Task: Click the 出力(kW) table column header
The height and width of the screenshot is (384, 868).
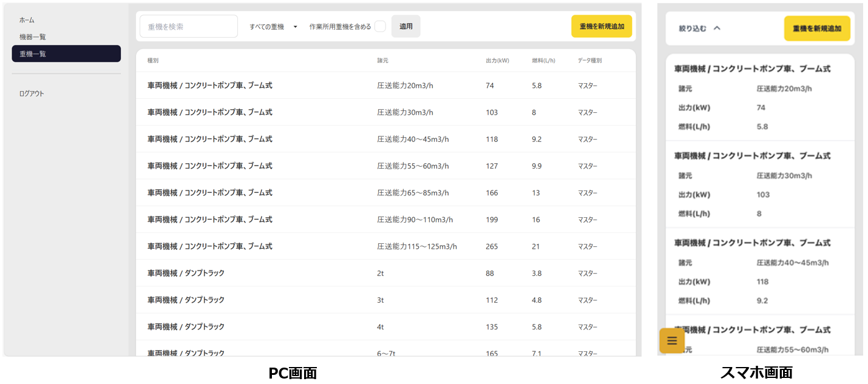Action: [x=497, y=61]
